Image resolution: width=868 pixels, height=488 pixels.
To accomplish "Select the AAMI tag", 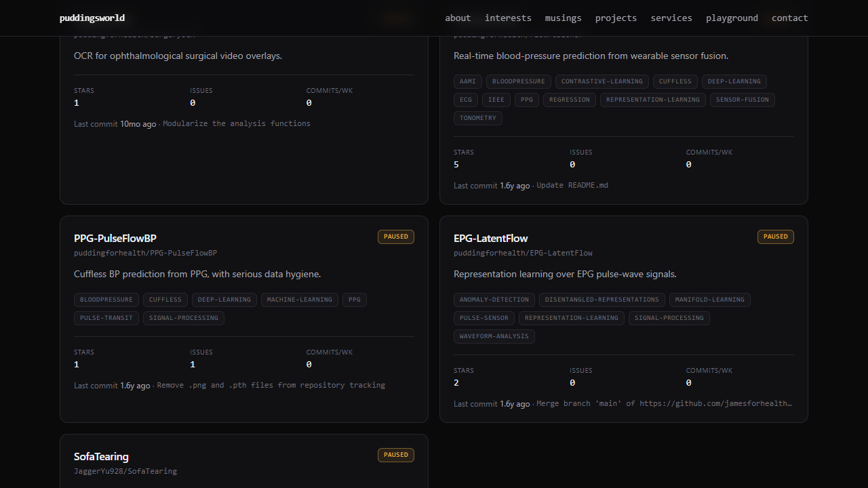I will pyautogui.click(x=468, y=81).
